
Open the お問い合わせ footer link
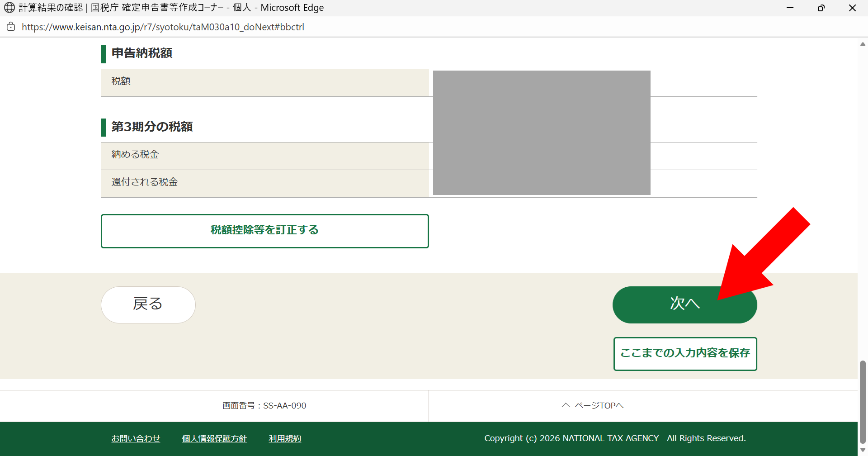tap(136, 438)
